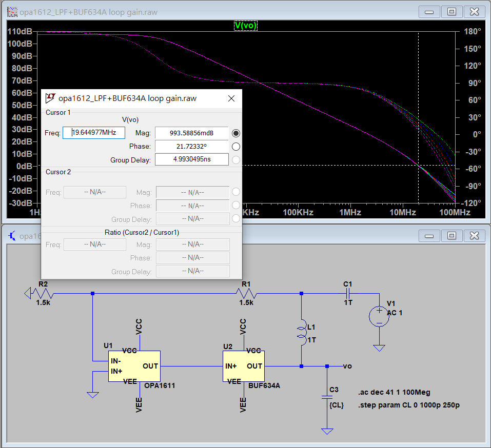Click the 100MHz frequency axis label
Image resolution: width=491 pixels, height=448 pixels.
coord(455,212)
